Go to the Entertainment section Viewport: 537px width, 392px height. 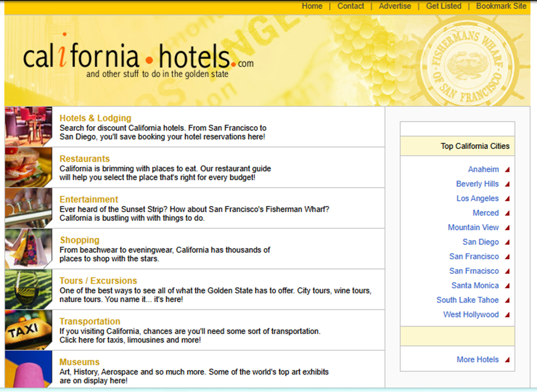tap(89, 200)
